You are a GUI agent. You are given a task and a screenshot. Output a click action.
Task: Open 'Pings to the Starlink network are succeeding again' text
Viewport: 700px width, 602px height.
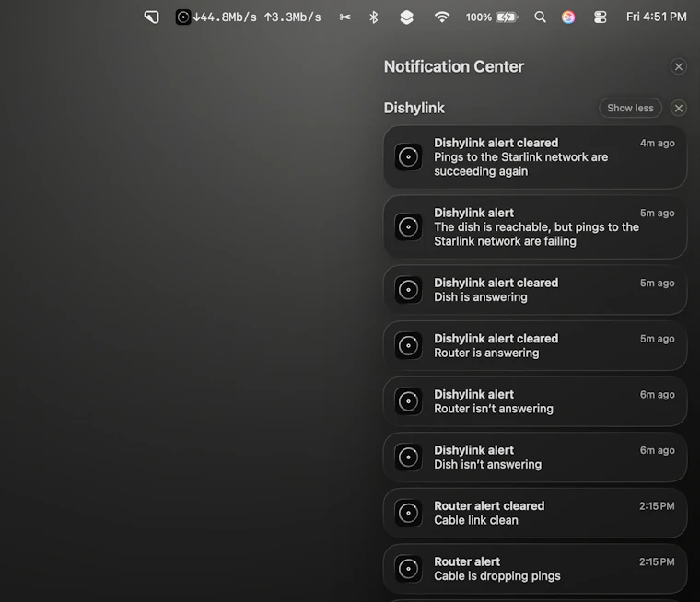(521, 164)
